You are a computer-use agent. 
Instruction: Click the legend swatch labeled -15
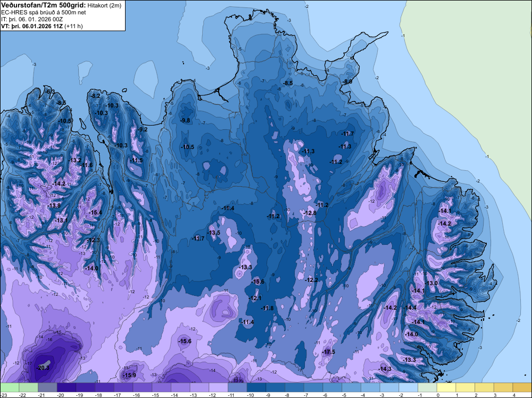[x=162, y=387]
